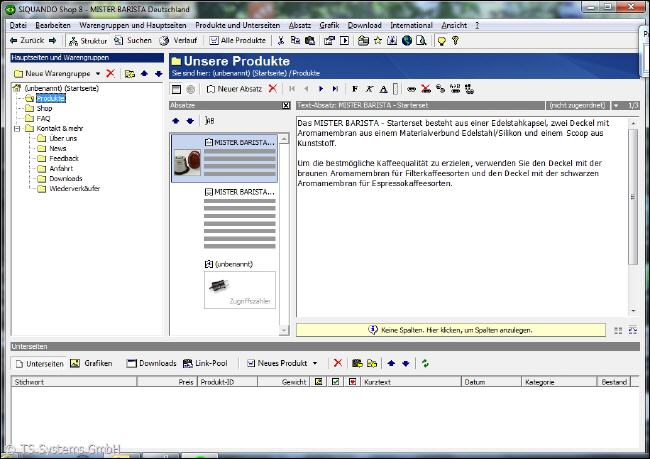The height and width of the screenshot is (459, 650).
Task: Select the Downloads folder in tree
Action: (x=66, y=178)
